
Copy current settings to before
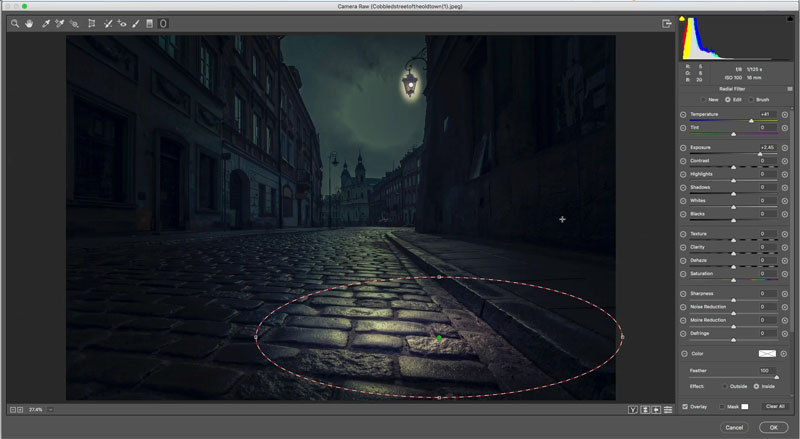[x=656, y=409]
